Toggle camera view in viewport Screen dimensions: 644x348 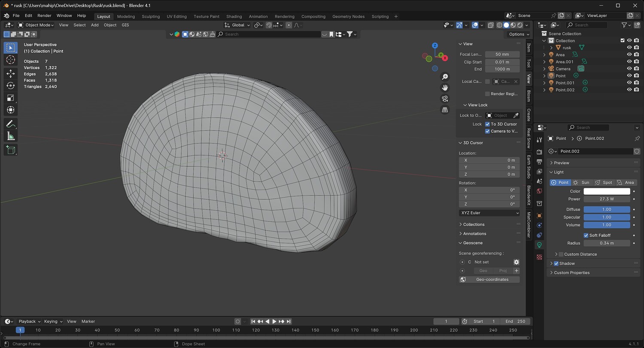445,99
